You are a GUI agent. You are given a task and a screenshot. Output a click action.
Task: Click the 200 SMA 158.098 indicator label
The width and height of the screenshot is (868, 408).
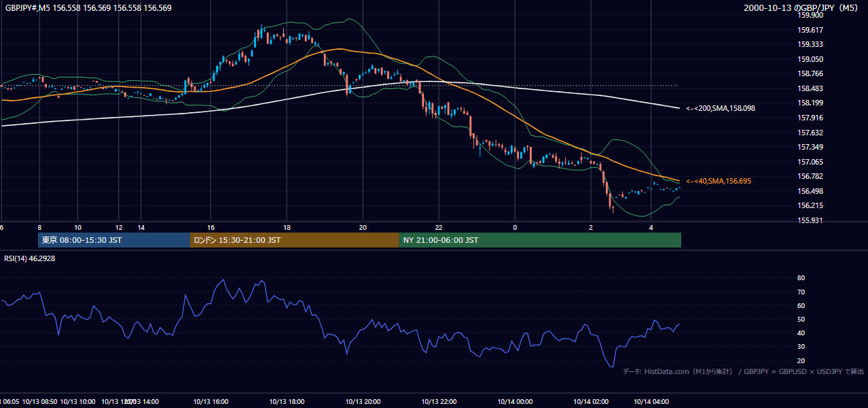721,108
